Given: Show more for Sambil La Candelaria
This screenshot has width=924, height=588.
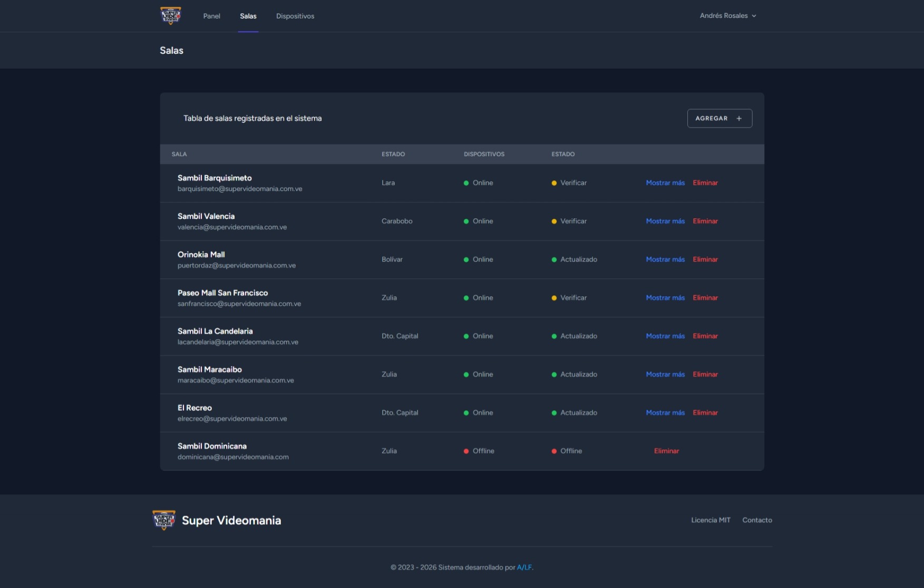Looking at the screenshot, I should click(x=665, y=336).
